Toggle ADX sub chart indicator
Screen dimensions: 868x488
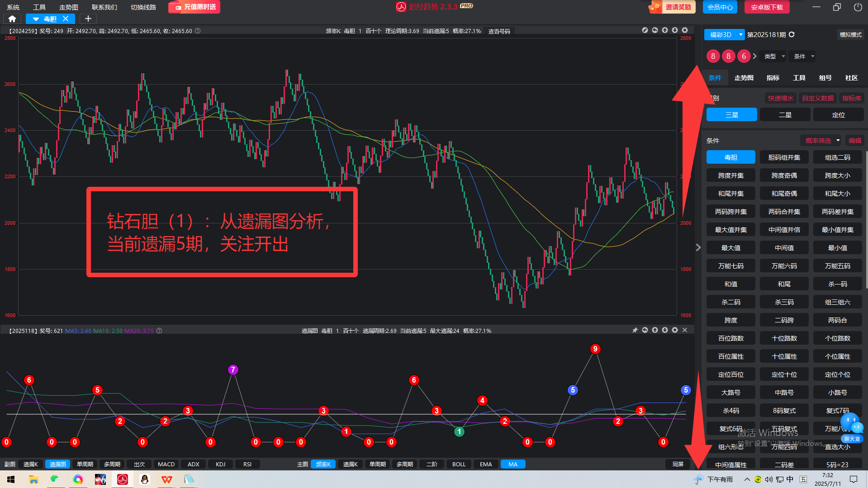click(x=193, y=464)
